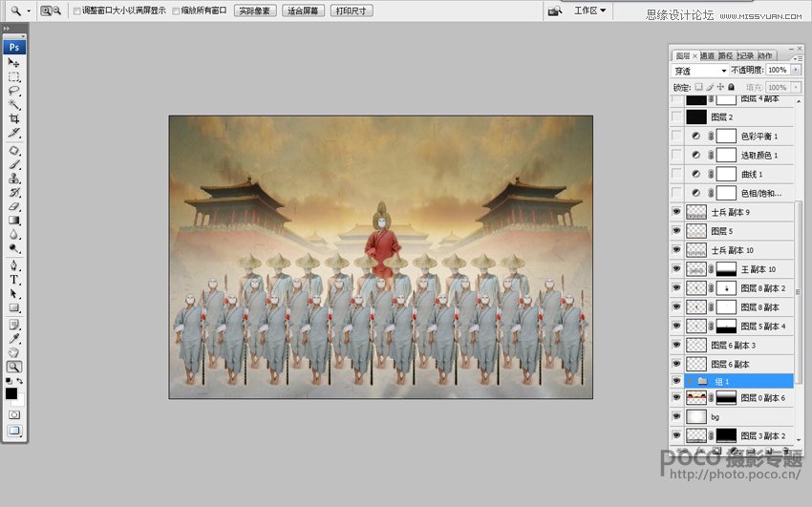The image size is (812, 507).
Task: Click the 实际像素 button
Action: point(255,11)
